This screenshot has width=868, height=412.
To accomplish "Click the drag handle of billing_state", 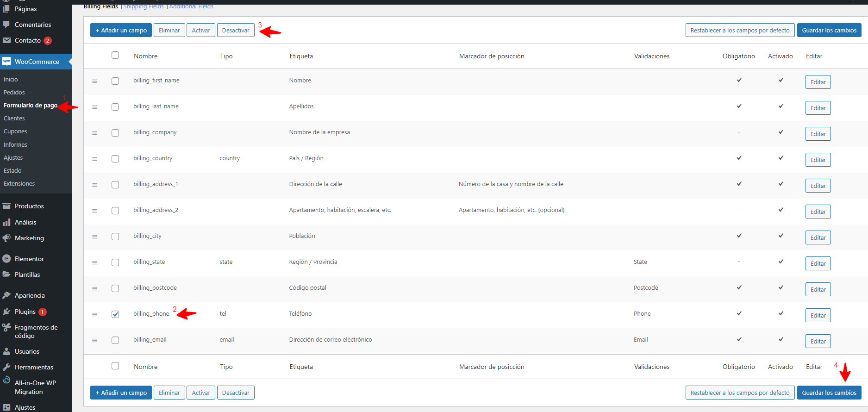I will [94, 262].
